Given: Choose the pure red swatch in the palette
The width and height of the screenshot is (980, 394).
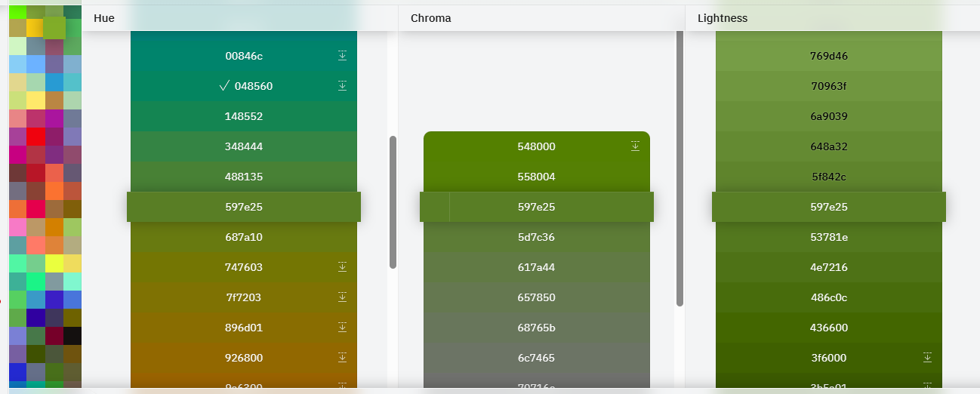Looking at the screenshot, I should 36,137.
